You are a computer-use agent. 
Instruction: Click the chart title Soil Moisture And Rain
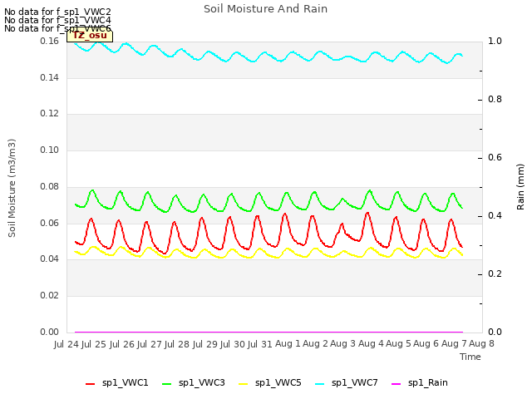pos(265,9)
